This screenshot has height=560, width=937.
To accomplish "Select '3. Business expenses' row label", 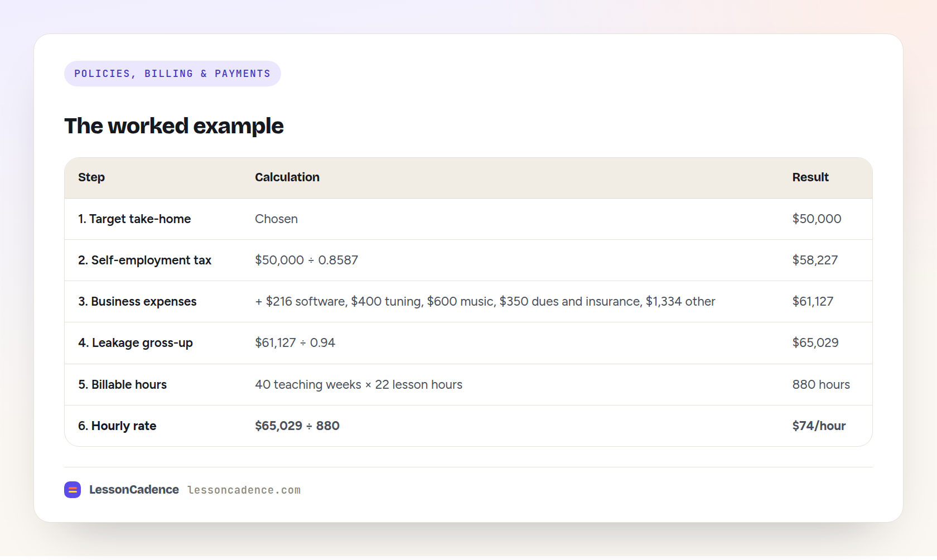I will (x=137, y=302).
